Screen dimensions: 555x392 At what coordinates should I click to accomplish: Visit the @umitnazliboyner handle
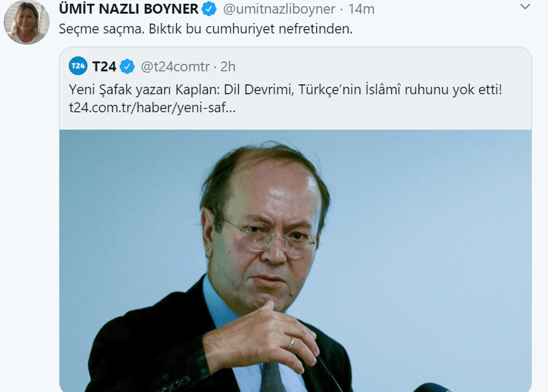(x=278, y=9)
